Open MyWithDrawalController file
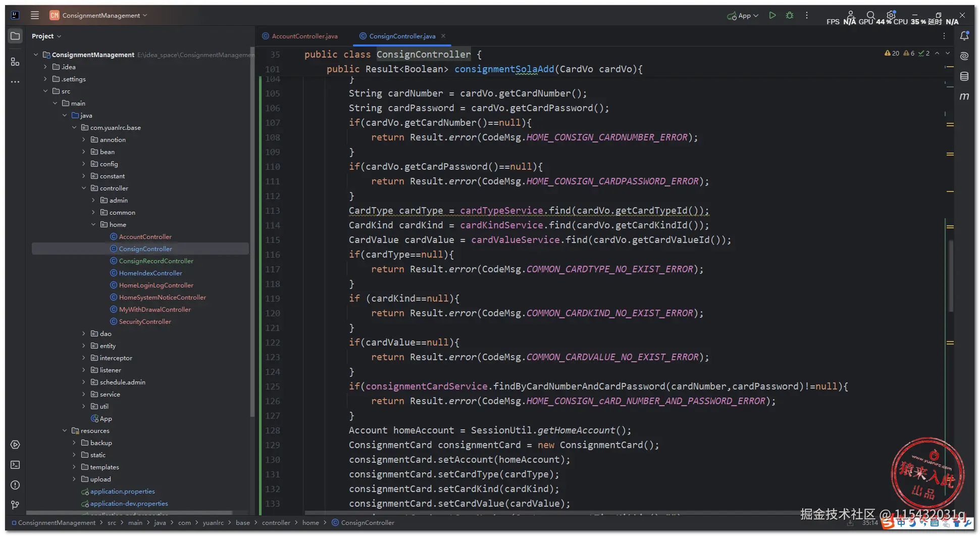 (x=155, y=309)
